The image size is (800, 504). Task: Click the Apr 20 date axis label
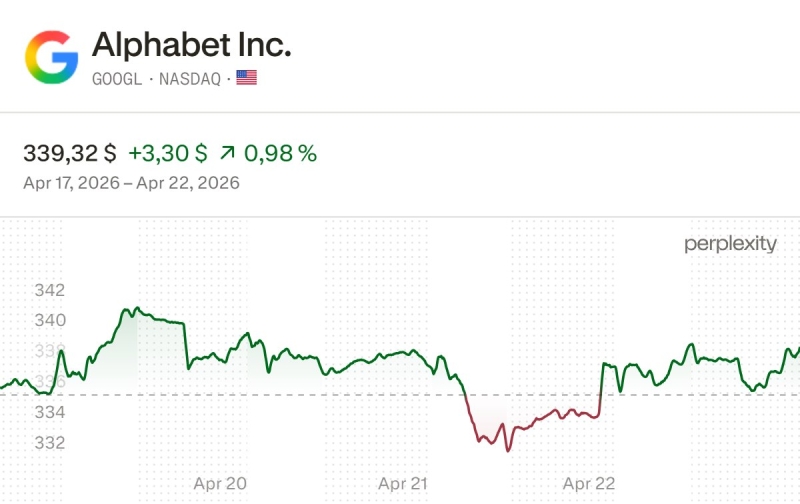[x=220, y=483]
